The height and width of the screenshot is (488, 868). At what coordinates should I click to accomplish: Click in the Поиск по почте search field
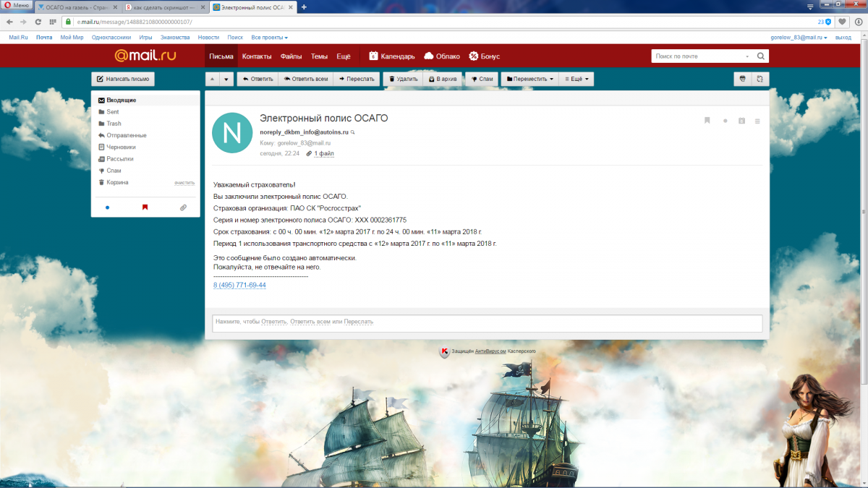698,56
